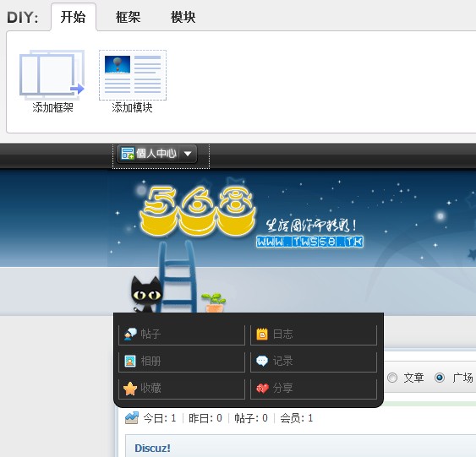Switch to the 开始 DIY tab
Image resolution: width=476 pixels, height=457 pixels.
coord(74,17)
